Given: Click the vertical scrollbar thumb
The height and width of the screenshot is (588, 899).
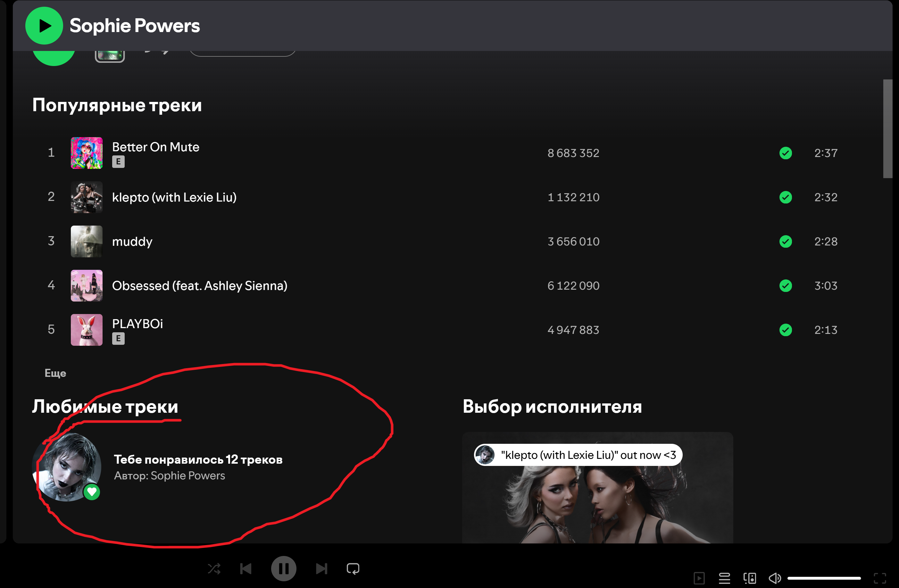Looking at the screenshot, I should point(888,128).
